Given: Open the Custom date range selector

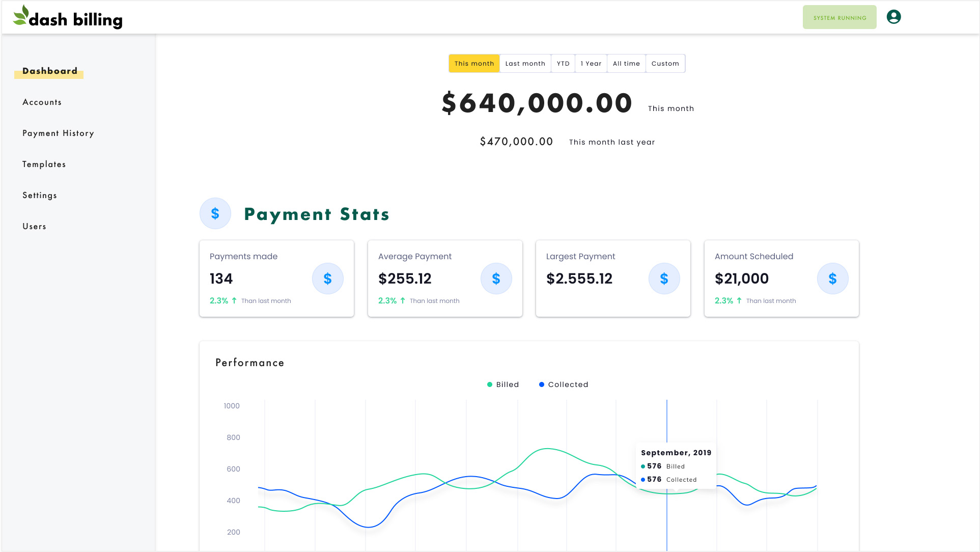Looking at the screenshot, I should pos(665,63).
